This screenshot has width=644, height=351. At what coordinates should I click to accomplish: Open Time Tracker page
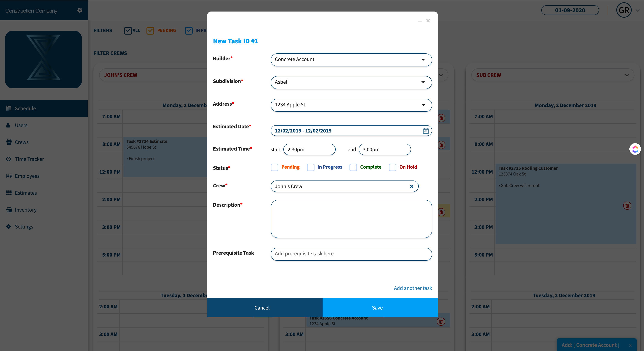(29, 159)
